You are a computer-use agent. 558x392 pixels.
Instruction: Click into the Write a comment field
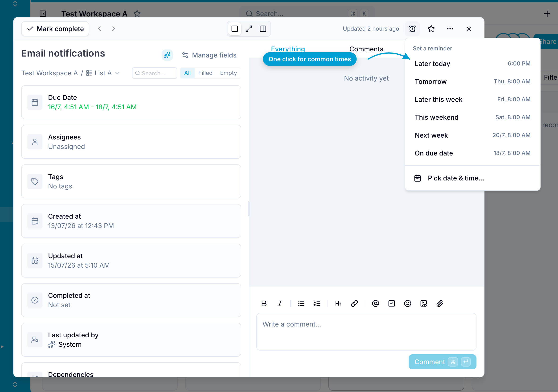click(x=366, y=331)
